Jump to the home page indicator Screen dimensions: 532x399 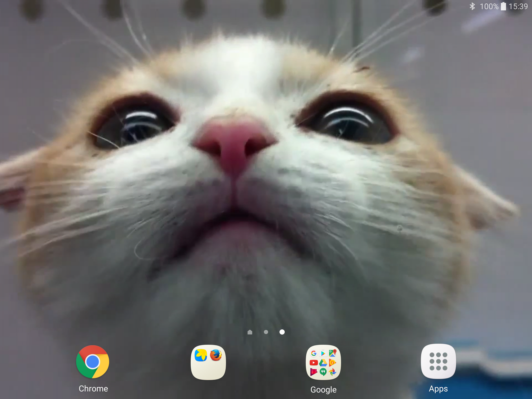coord(250,332)
